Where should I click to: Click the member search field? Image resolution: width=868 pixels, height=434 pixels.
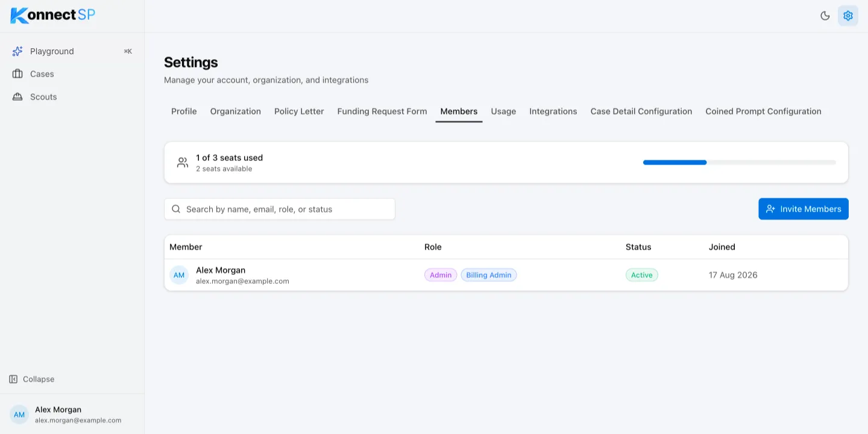(280, 209)
